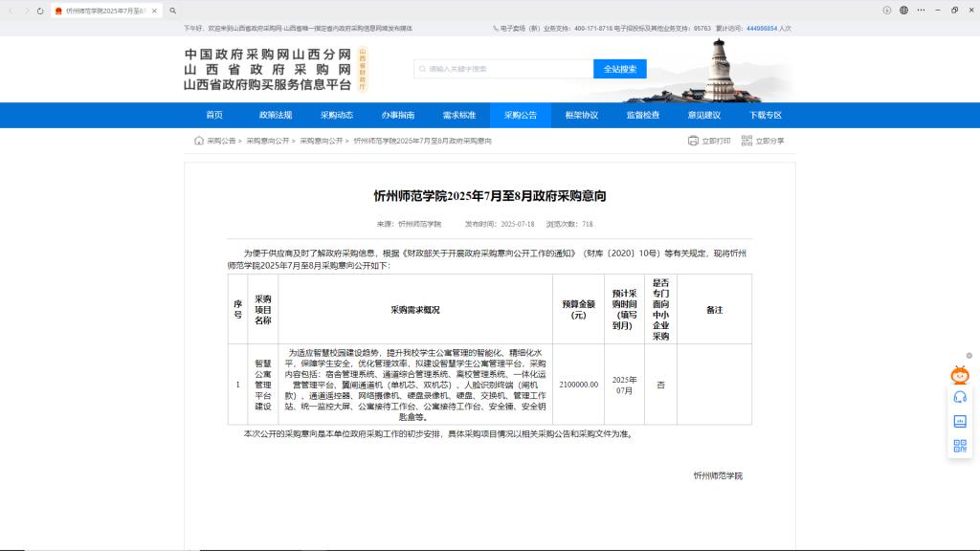The height and width of the screenshot is (551, 980).
Task: Open the 意见建议 navigation item
Action: pyautogui.click(x=704, y=115)
